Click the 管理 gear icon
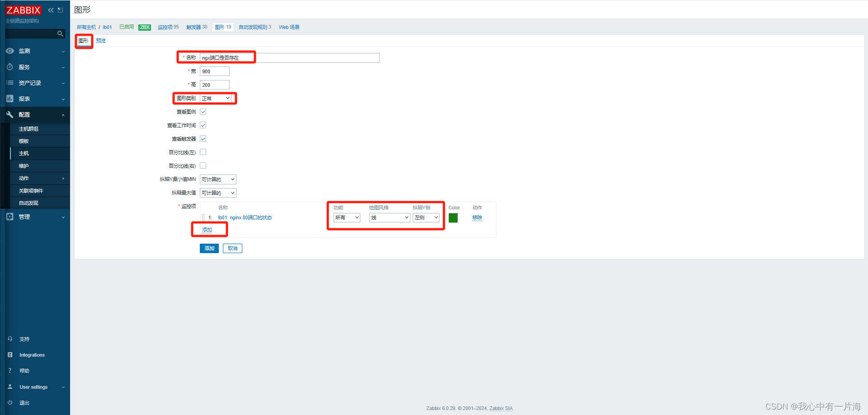Viewport: 868px width, 415px height. [9, 217]
